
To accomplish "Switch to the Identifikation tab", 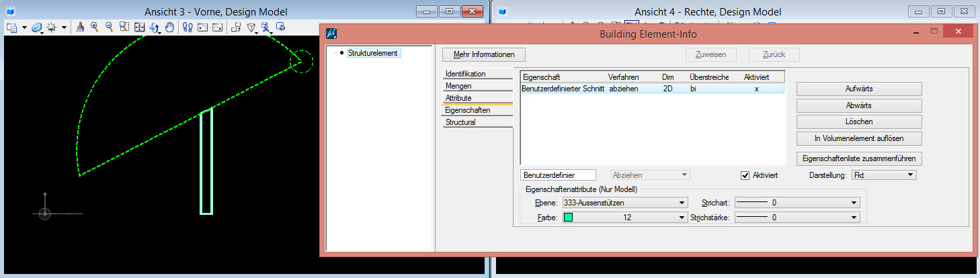I will [x=477, y=74].
